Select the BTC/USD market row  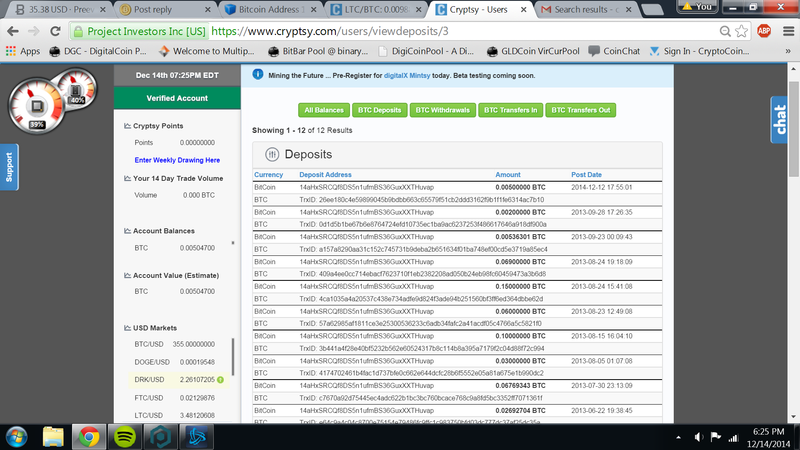174,344
